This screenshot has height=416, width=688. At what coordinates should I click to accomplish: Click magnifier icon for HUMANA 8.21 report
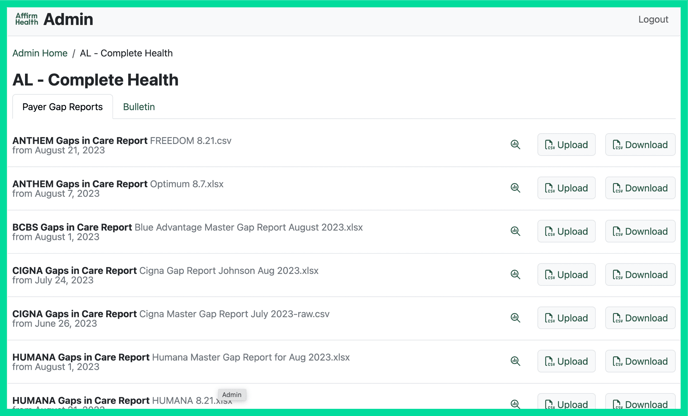point(515,404)
